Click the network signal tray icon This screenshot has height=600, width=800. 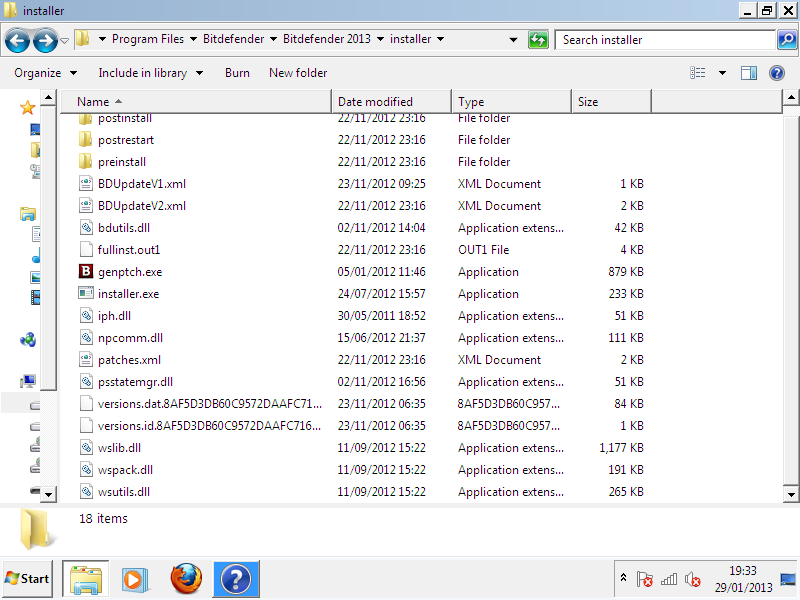pyautogui.click(x=669, y=579)
